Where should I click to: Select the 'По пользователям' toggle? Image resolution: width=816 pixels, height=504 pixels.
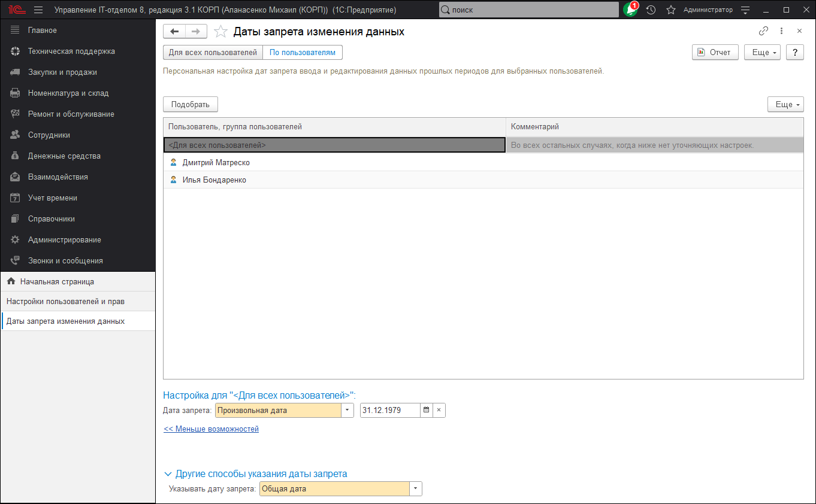pyautogui.click(x=303, y=53)
